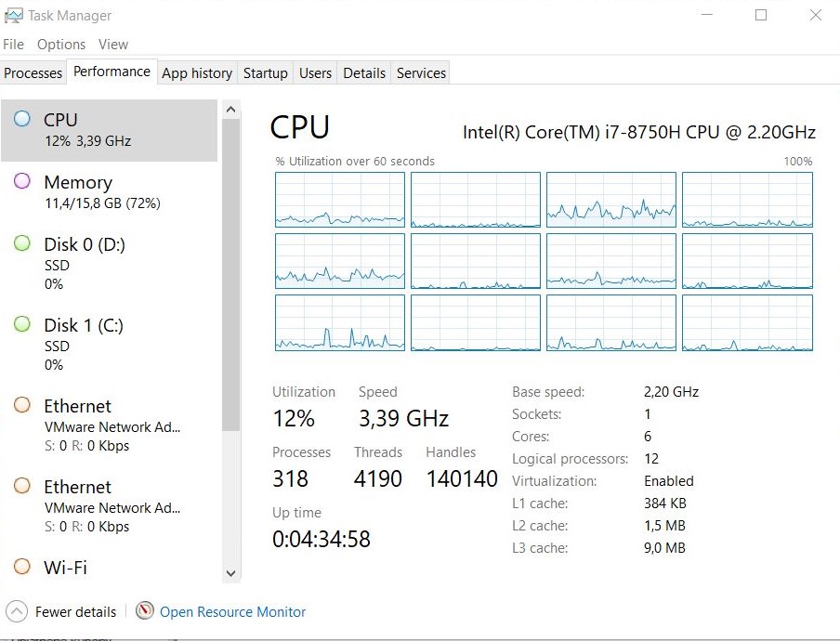This screenshot has width=840, height=641.
Task: Open Resource Monitor link
Action: coord(232,611)
